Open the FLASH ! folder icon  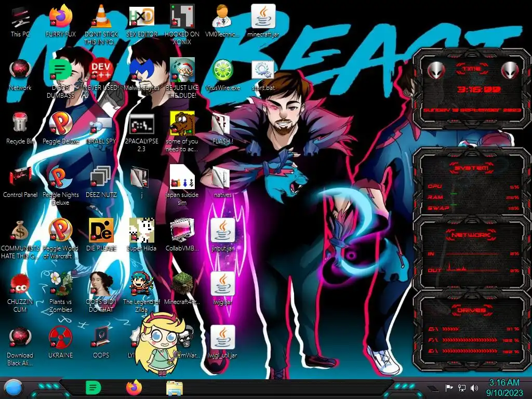coord(222,129)
